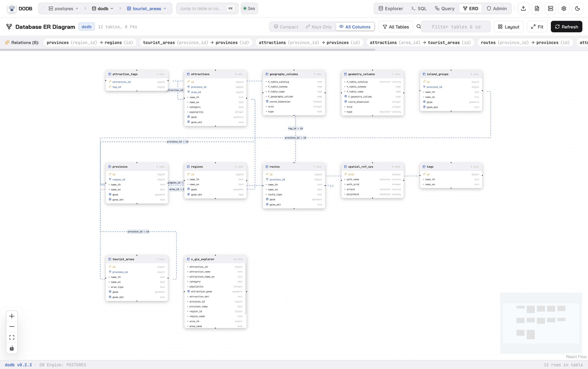Click the table icon on the routes node
Image resolution: width=588 pixels, height=369 pixels.
pos(267,167)
